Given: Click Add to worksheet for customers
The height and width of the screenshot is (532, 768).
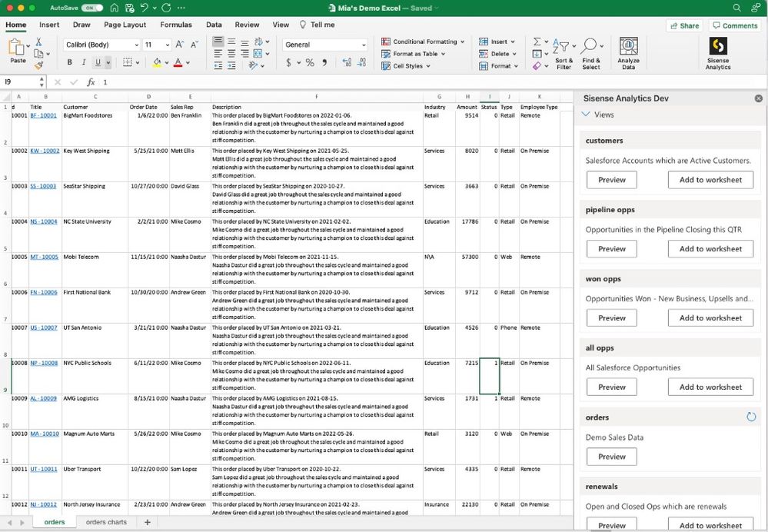Looking at the screenshot, I should click(710, 180).
